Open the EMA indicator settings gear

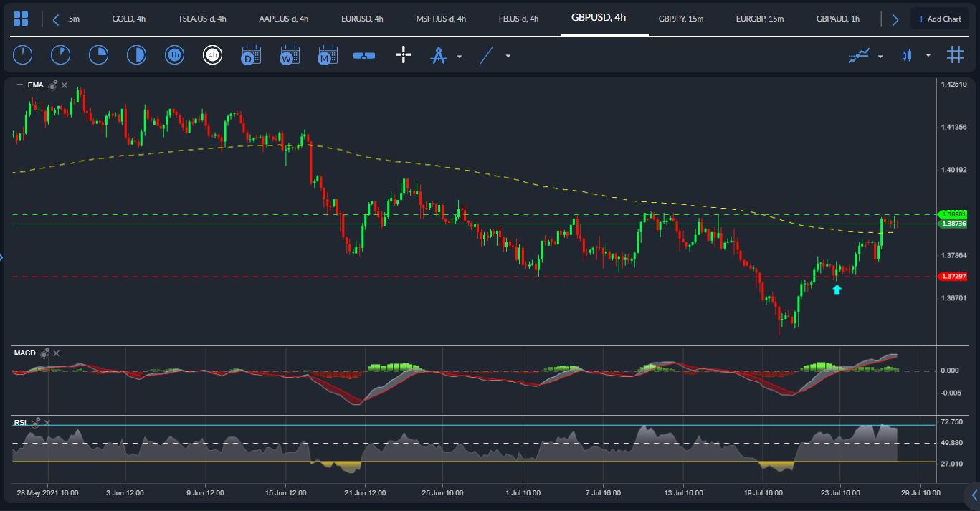(52, 85)
